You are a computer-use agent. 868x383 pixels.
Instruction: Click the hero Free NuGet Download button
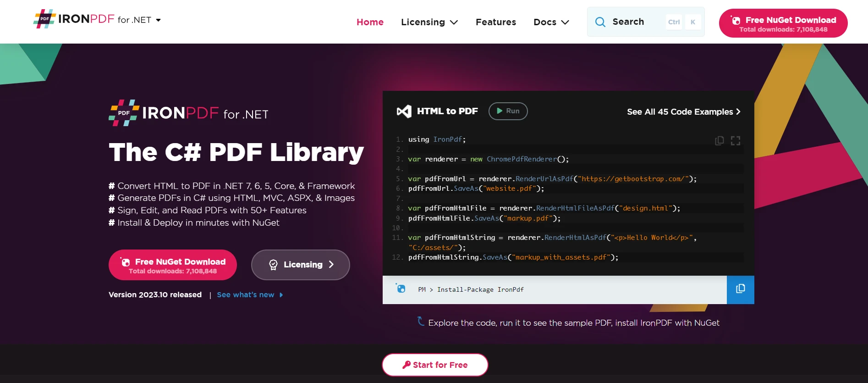point(173,265)
